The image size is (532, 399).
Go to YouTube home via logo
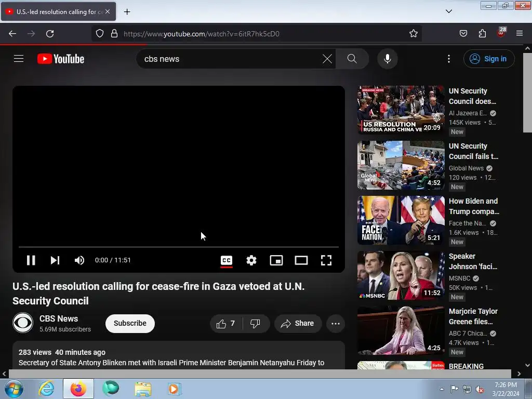[x=61, y=59]
